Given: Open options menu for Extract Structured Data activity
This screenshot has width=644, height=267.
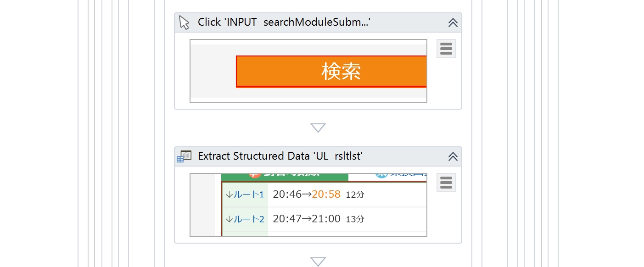Looking at the screenshot, I should coord(446,183).
